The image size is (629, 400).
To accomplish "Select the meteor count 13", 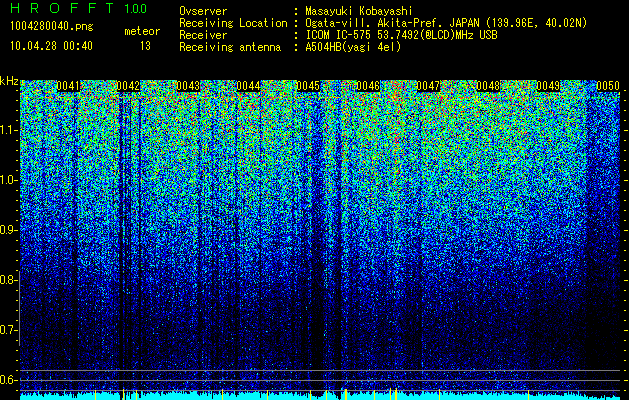I will (x=145, y=46).
